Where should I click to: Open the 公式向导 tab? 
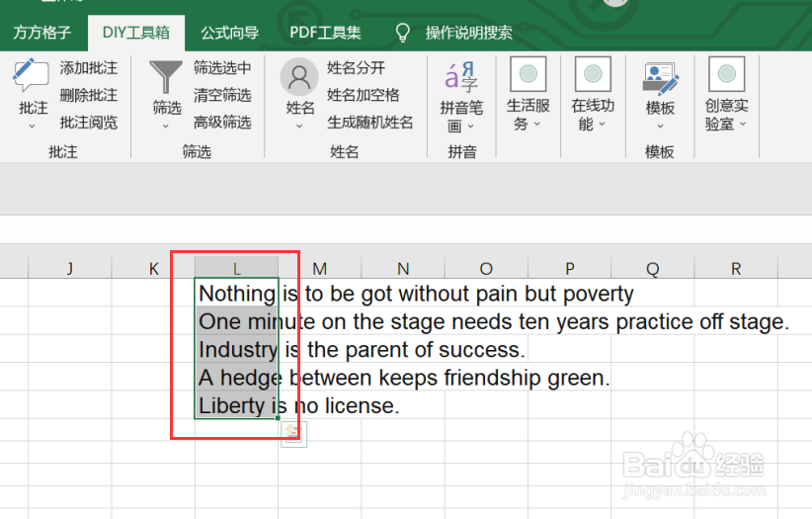coord(230,33)
